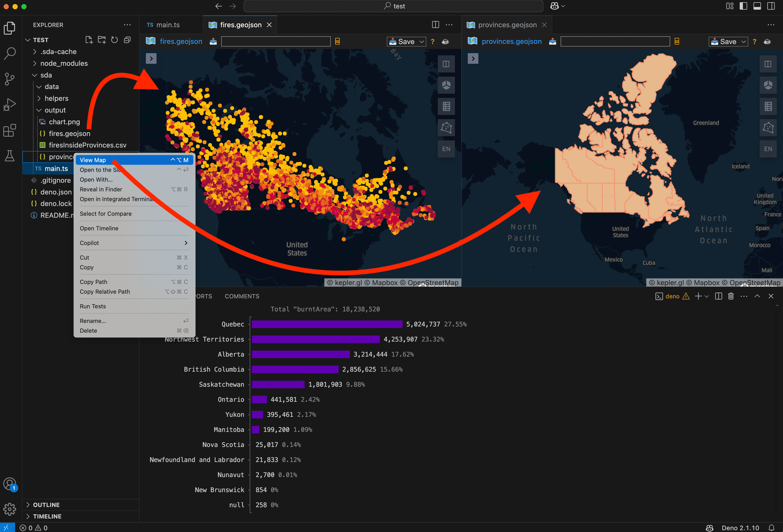Refresh the Explorer tree

(x=115, y=40)
